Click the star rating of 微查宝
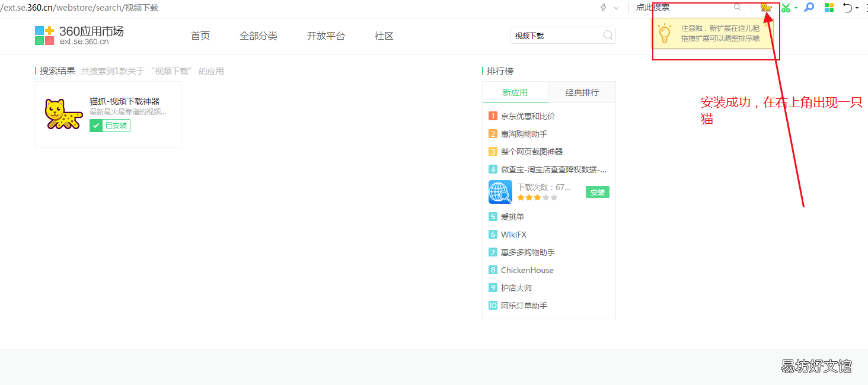Viewport: 868px width, 385px height. click(x=537, y=198)
